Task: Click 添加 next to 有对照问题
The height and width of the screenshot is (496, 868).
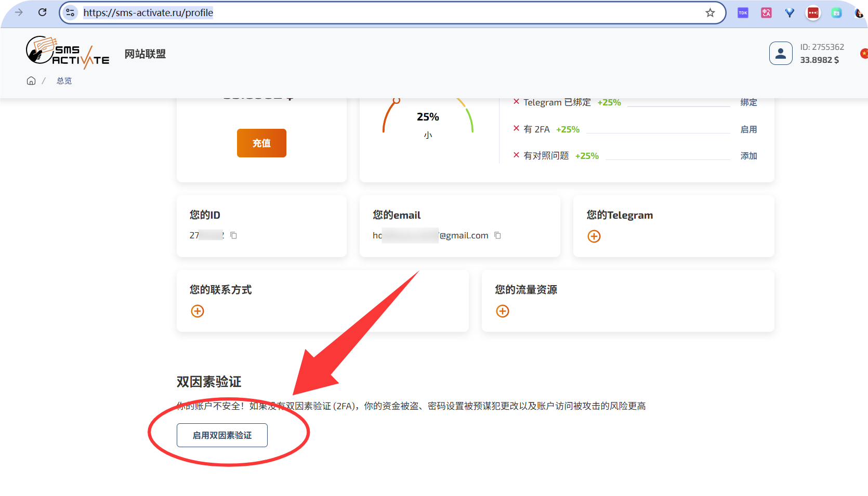Action: [x=748, y=156]
